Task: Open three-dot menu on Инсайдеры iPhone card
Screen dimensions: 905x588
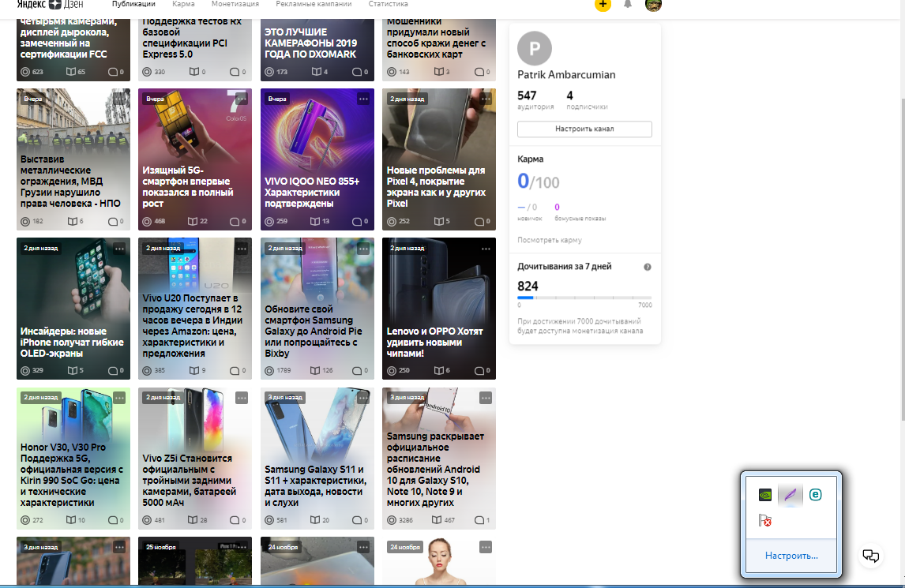Action: pos(119,248)
